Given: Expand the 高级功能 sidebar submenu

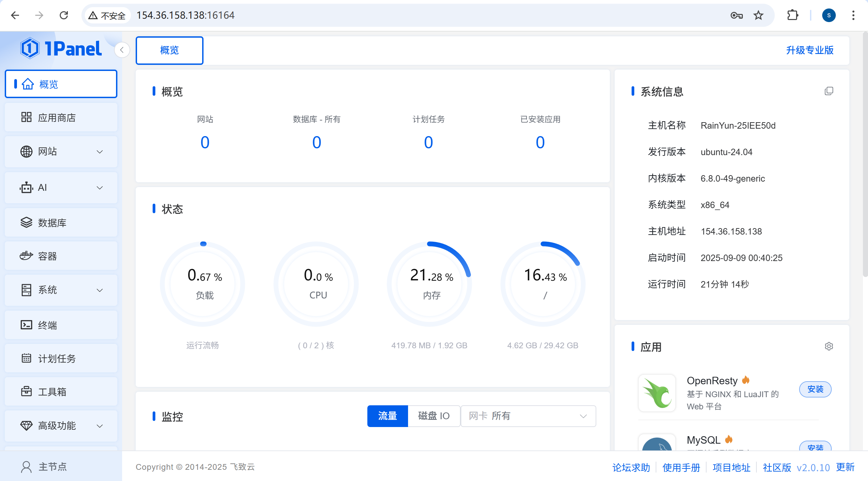Looking at the screenshot, I should (x=61, y=426).
